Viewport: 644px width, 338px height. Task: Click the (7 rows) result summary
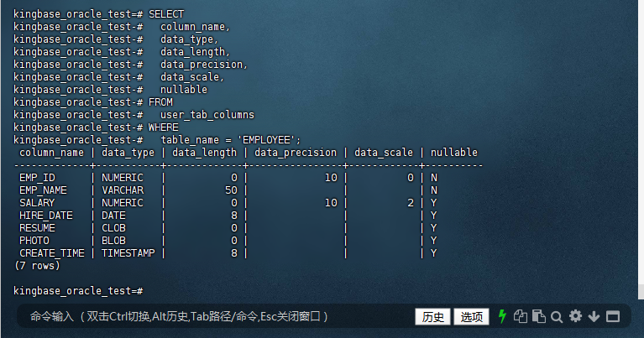[x=37, y=265]
